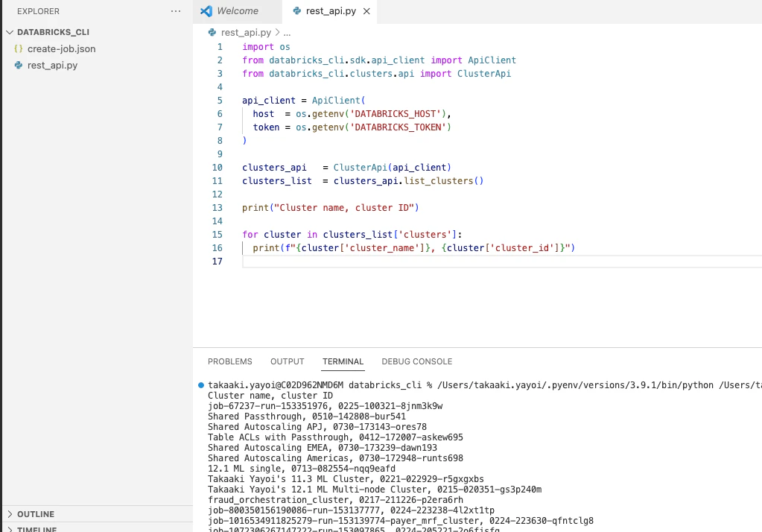This screenshot has height=532, width=762.
Task: Open the PROBLEMS panel tab
Action: (230, 362)
